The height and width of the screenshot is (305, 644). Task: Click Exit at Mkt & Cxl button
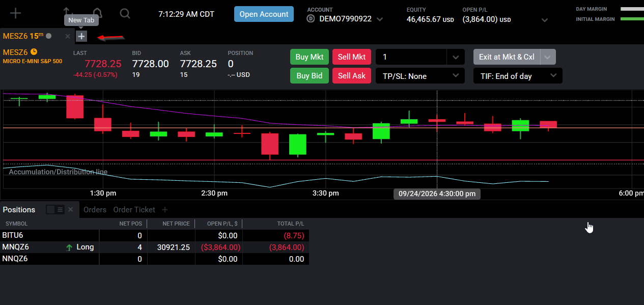pyautogui.click(x=507, y=57)
